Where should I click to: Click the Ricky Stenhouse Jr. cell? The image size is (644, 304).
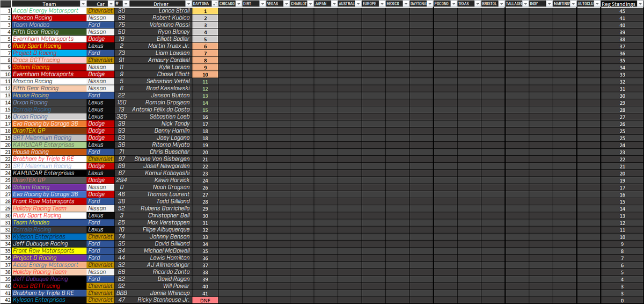point(160,300)
